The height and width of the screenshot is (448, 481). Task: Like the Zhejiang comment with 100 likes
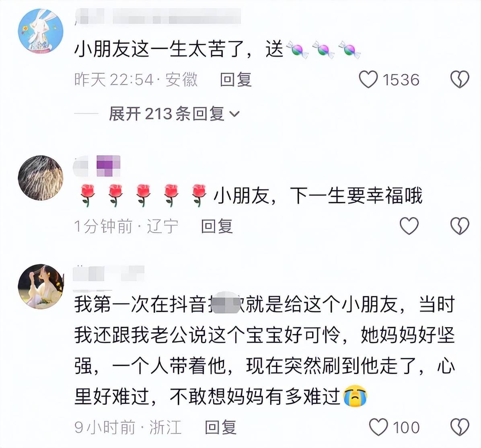[378, 427]
